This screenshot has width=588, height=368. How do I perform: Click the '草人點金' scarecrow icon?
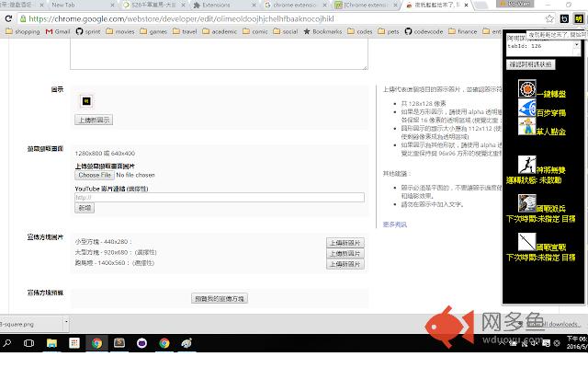point(527,127)
